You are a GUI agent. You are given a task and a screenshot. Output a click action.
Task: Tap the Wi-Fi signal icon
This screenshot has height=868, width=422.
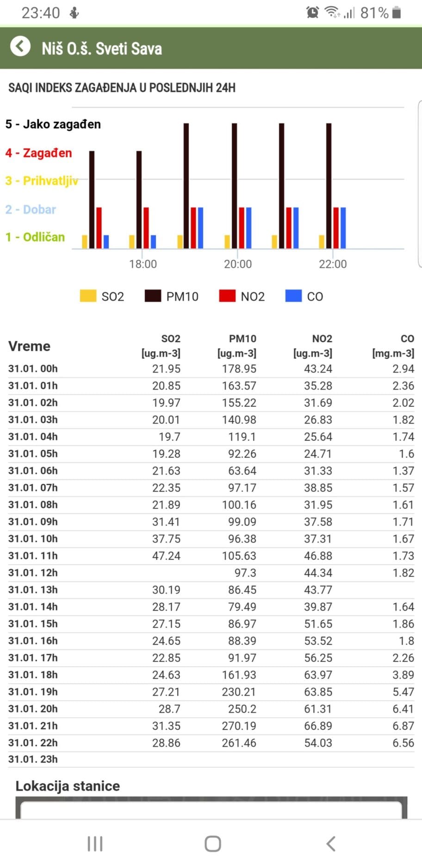(x=332, y=12)
